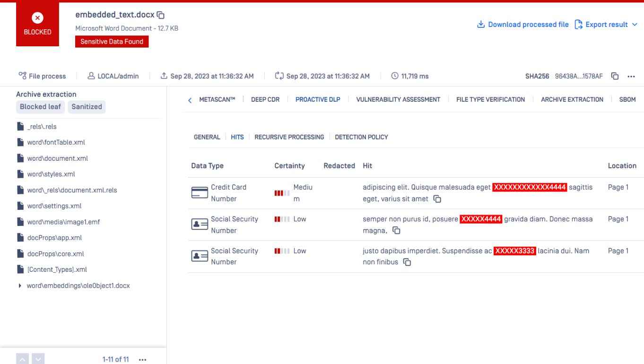Go to next page with down arrow

coord(38,359)
